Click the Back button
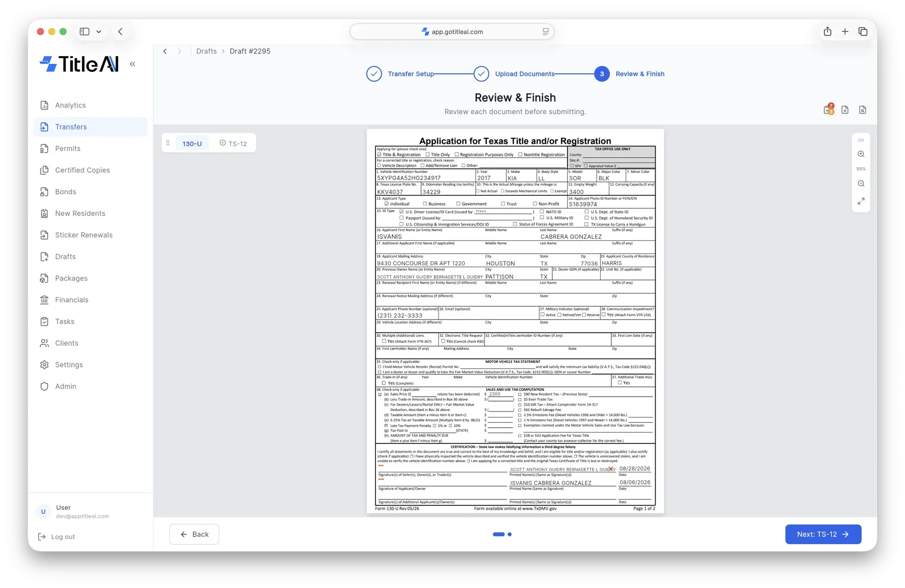Image resolution: width=905 pixels, height=588 pixels. click(194, 534)
